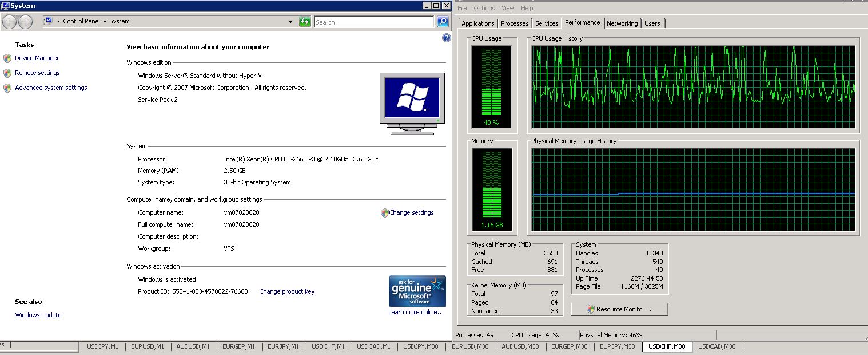
Task: Click the shield icon beside Change settings
Action: 384,212
